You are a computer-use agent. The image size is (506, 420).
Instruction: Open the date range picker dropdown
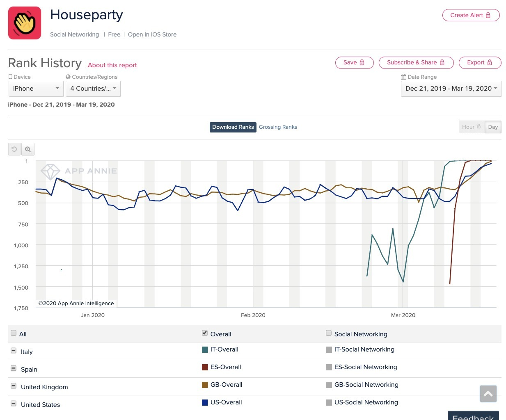(x=451, y=89)
